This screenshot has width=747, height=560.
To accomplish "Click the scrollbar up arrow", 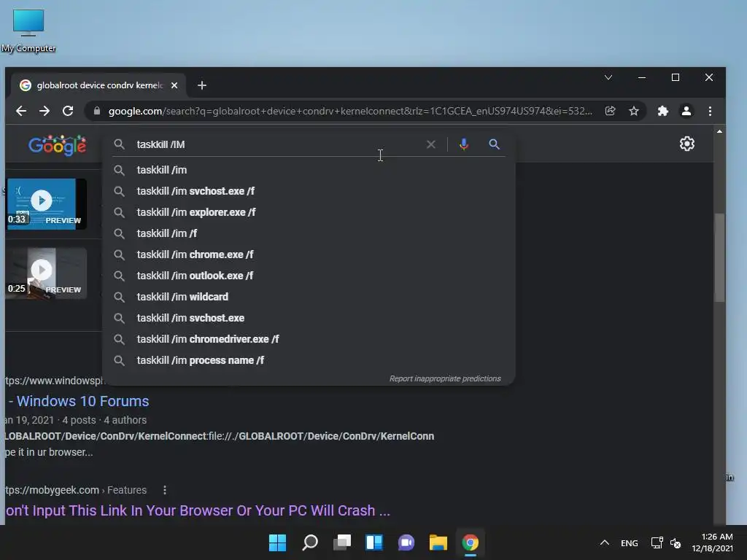I will click(x=719, y=131).
